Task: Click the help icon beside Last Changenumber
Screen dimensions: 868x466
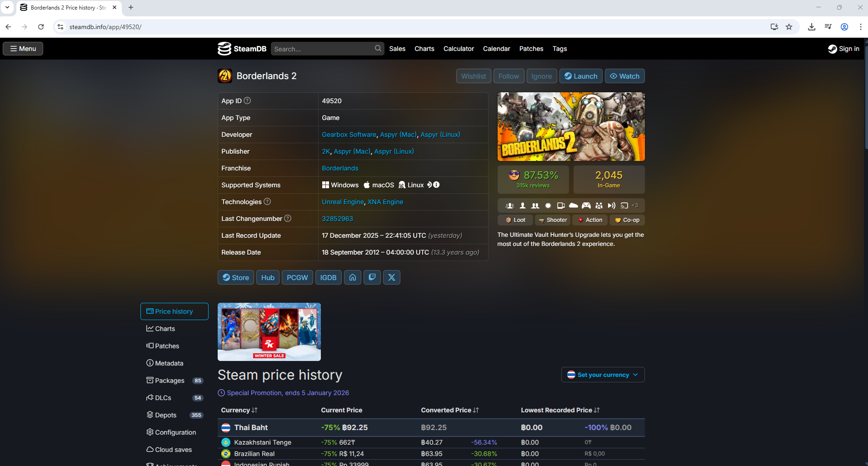Action: [288, 218]
